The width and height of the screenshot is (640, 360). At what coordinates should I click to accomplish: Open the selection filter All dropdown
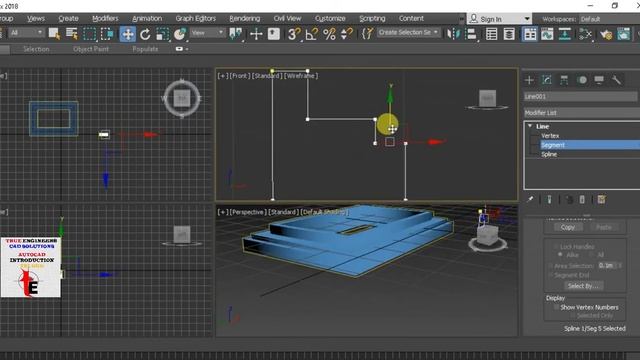tap(26, 33)
